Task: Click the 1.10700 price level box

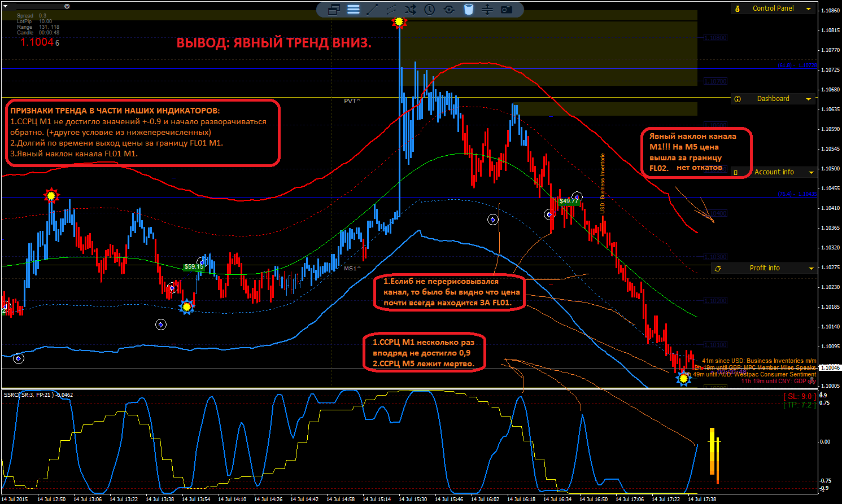Action: click(716, 81)
